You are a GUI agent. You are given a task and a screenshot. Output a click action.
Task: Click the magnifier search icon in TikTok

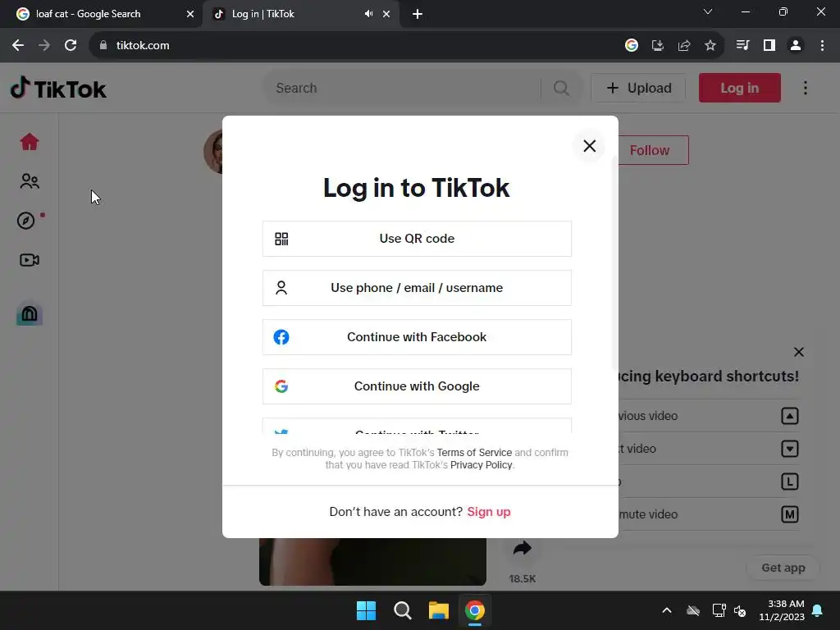click(561, 88)
